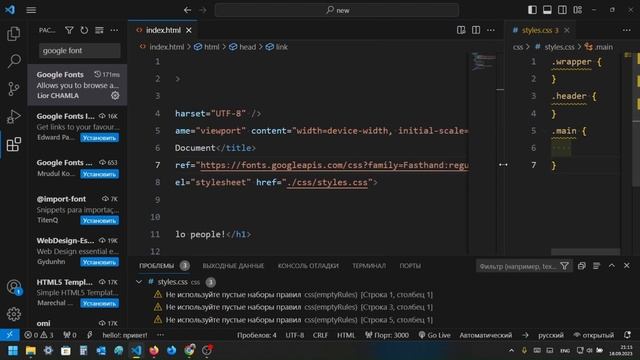Go back with the navigation arrow
Screen dimensions: 640x360
pos(187,10)
